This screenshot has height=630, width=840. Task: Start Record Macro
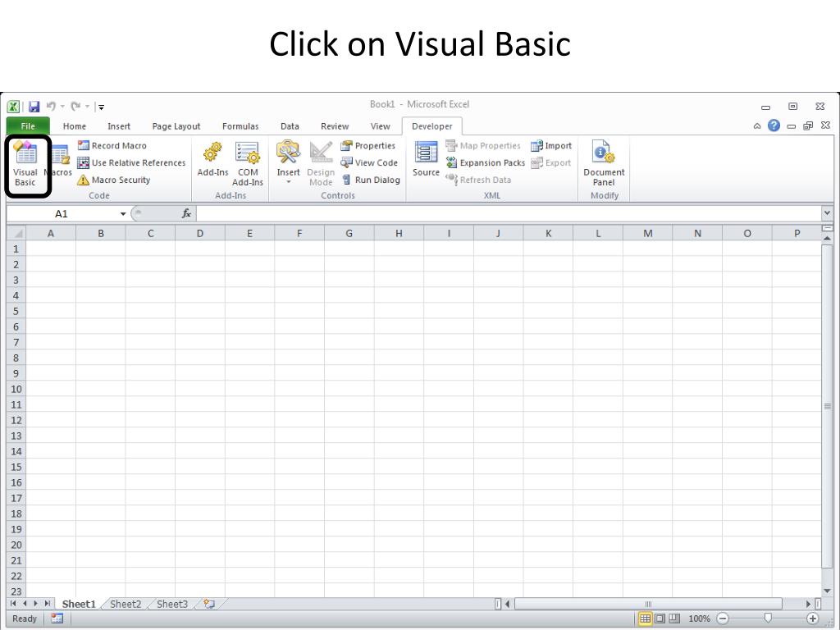(x=112, y=146)
